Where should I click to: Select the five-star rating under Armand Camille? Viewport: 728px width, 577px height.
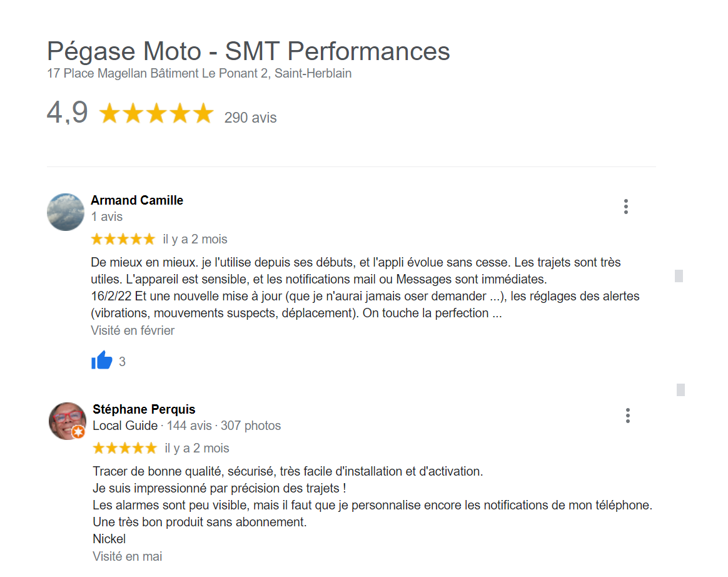pos(123,238)
